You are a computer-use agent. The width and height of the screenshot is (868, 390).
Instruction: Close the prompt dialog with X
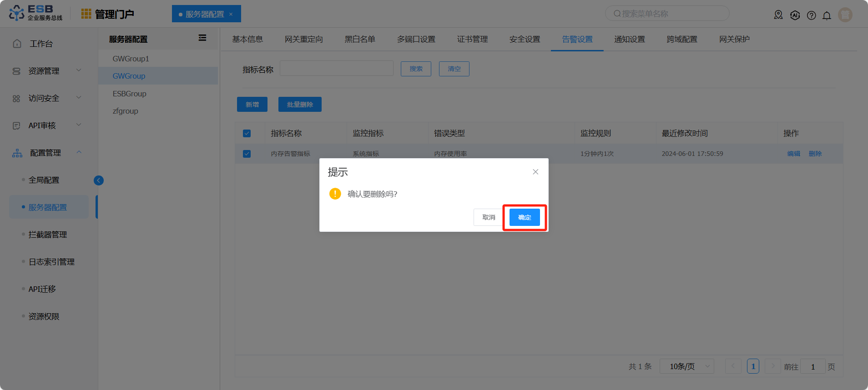tap(535, 172)
